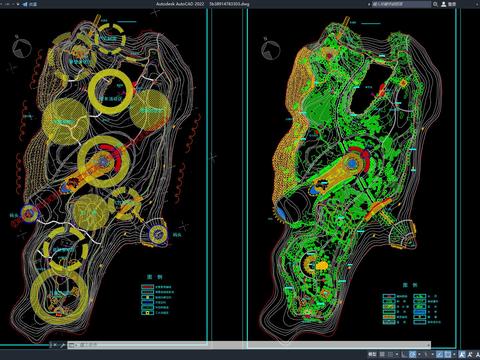Click the share button in title bar

(x=33, y=4)
